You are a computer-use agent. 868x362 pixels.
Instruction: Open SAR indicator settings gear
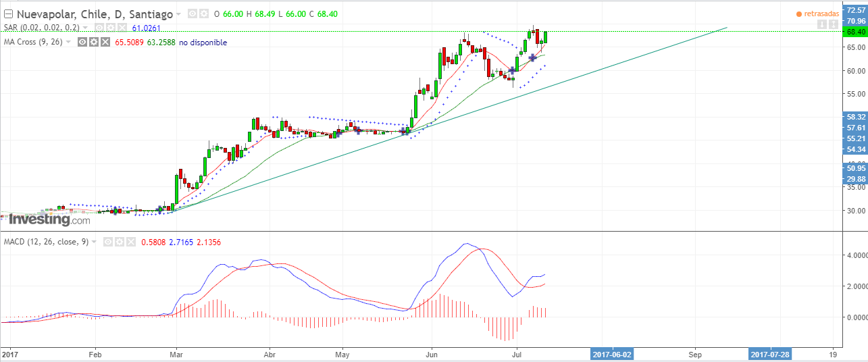tap(111, 28)
